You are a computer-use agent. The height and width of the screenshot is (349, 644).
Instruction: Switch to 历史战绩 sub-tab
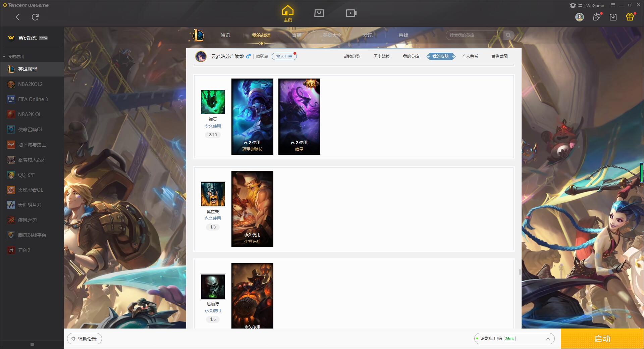tap(381, 56)
